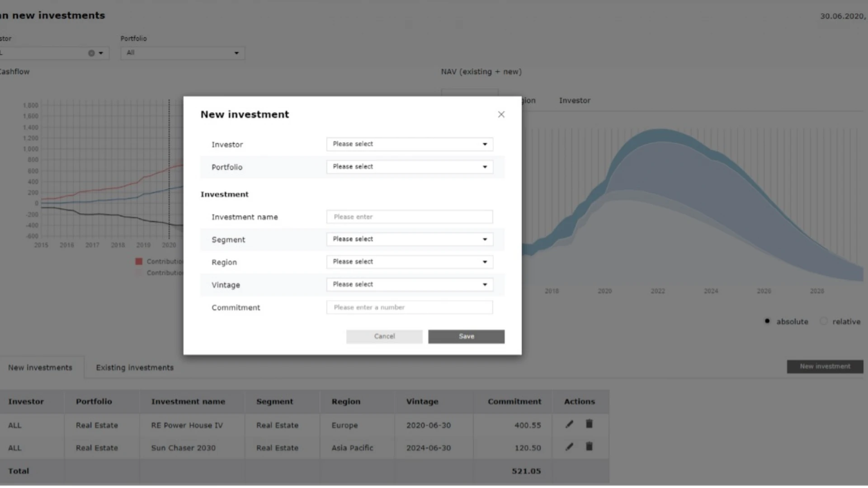Image resolution: width=868 pixels, height=488 pixels.
Task: Select the absolute radio option
Action: click(x=767, y=321)
